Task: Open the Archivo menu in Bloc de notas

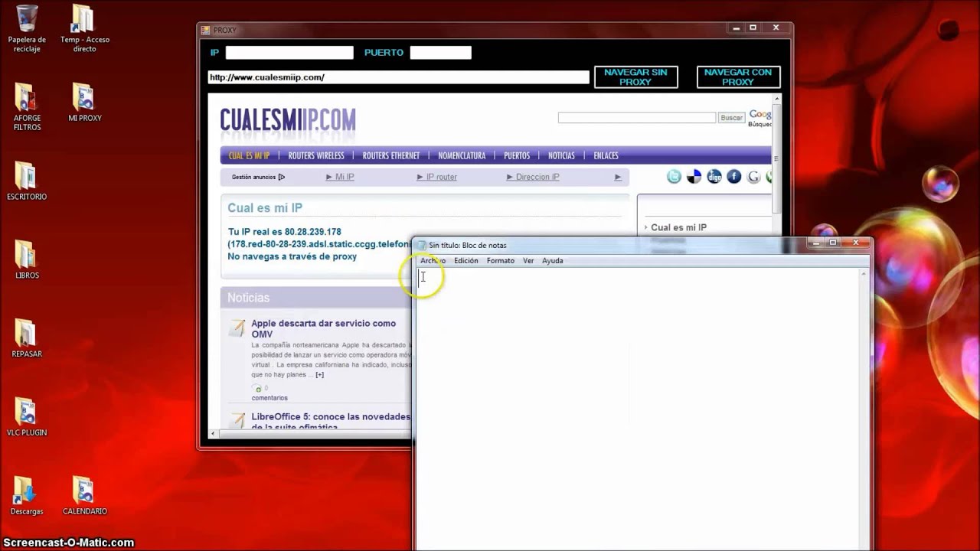Action: (x=433, y=261)
